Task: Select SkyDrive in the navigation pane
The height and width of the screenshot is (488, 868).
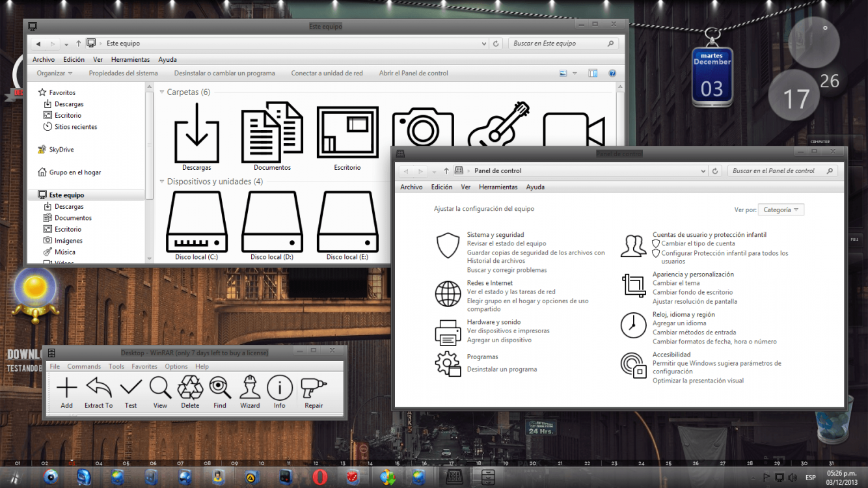Action: tap(61, 150)
